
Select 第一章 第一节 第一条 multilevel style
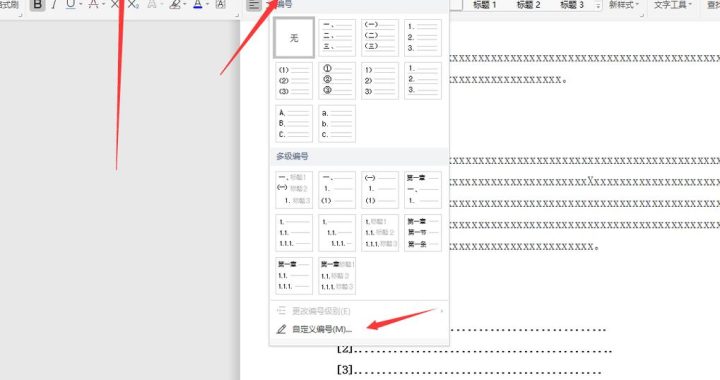423,233
